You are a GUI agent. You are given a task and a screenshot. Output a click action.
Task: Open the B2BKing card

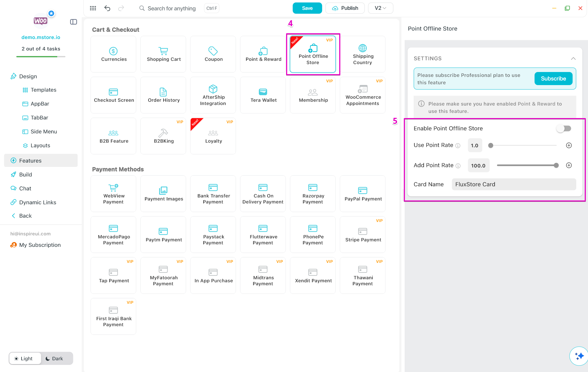click(163, 136)
